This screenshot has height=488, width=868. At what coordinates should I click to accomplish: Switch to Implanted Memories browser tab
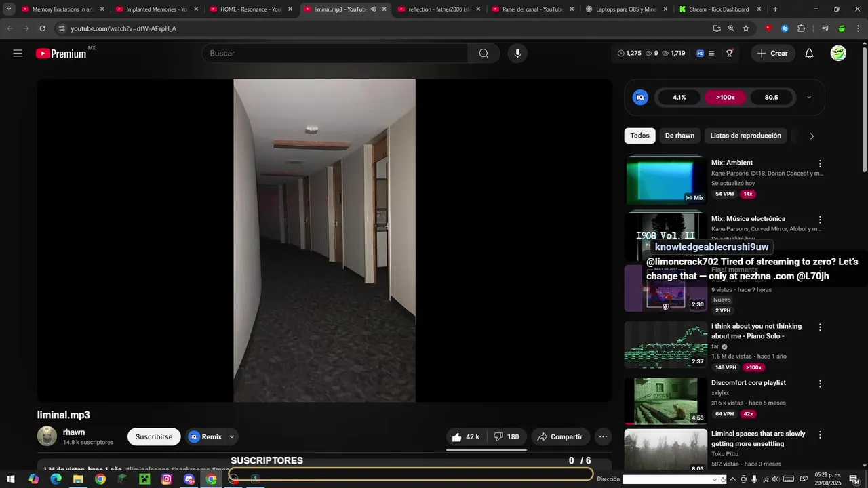pyautogui.click(x=157, y=9)
